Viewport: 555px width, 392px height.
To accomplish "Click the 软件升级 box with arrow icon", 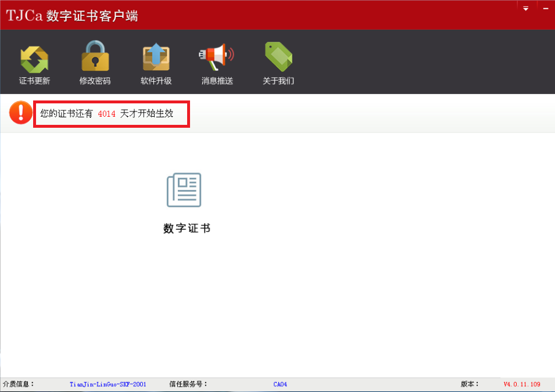I will [156, 58].
